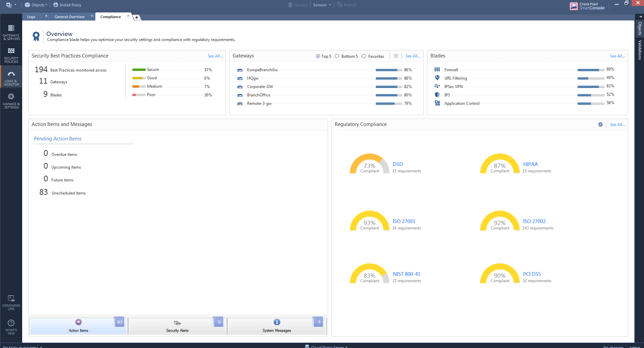
Task: Click Regulatory Compliance settings gear
Action: (600, 125)
